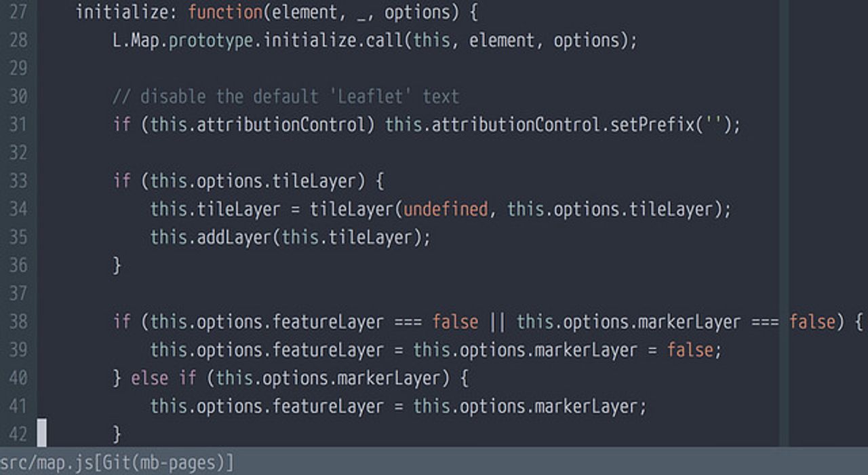Place cursor on the 'function' keyword
Image resolution: width=868 pixels, height=475 pixels.
point(224,12)
